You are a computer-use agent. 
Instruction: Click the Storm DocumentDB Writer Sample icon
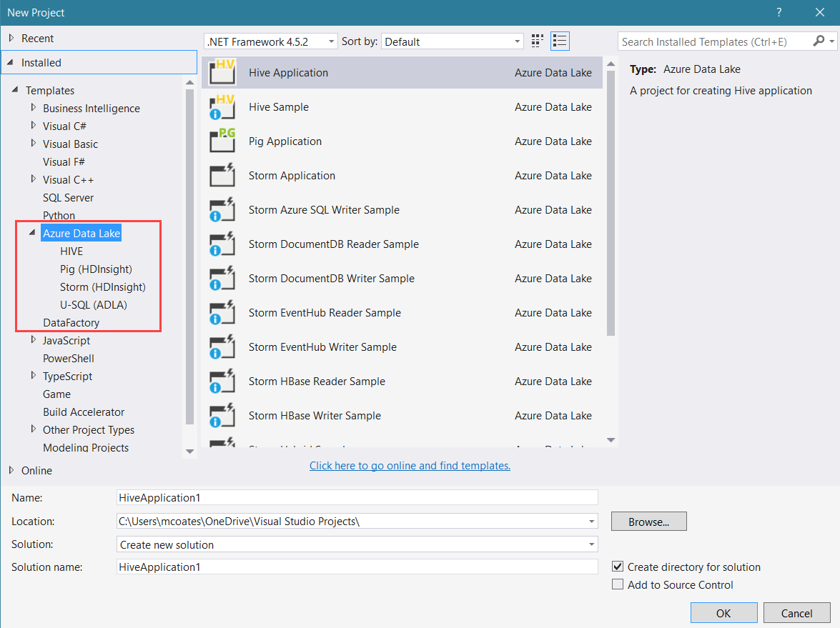click(222, 279)
